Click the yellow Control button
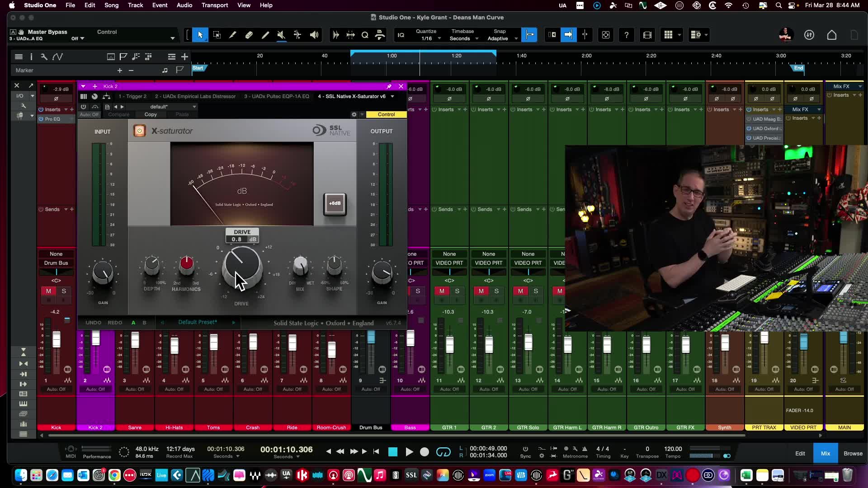Viewport: 868px width, 488px height. pyautogui.click(x=386, y=114)
